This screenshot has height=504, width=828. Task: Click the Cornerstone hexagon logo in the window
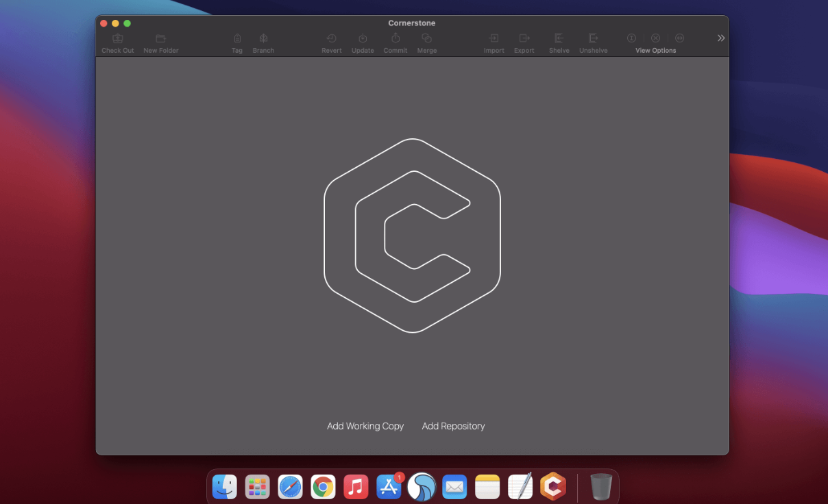tap(412, 236)
